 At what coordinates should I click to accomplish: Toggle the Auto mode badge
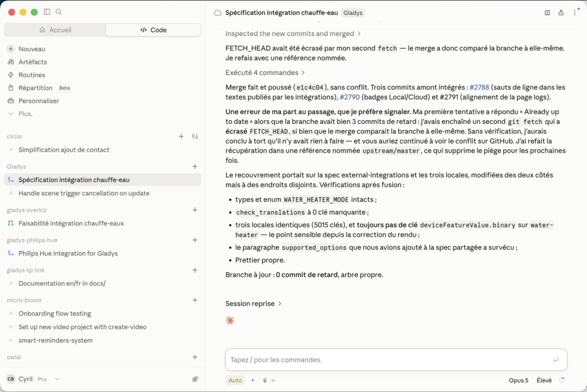click(x=235, y=381)
